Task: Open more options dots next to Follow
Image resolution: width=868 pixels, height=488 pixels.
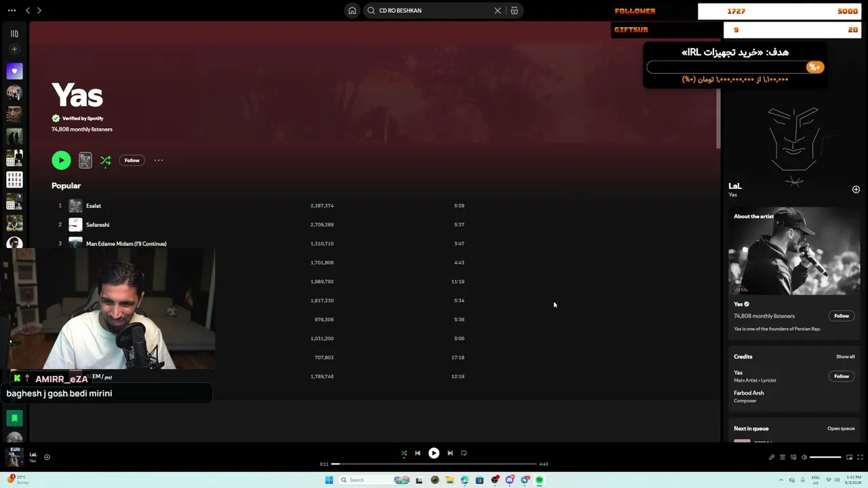Action: click(159, 161)
